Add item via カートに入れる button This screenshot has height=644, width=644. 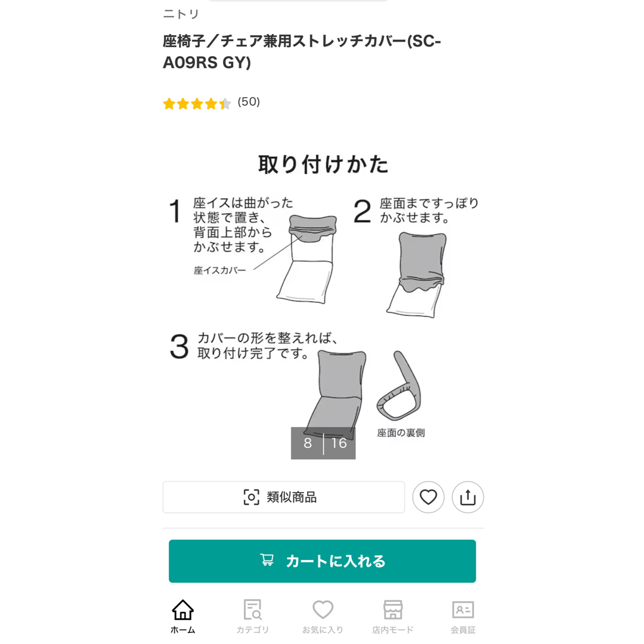click(323, 561)
